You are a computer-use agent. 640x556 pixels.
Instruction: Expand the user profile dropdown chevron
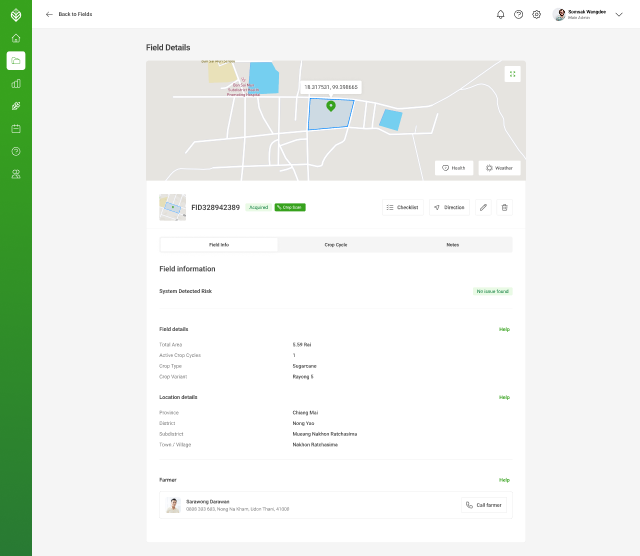(619, 14)
